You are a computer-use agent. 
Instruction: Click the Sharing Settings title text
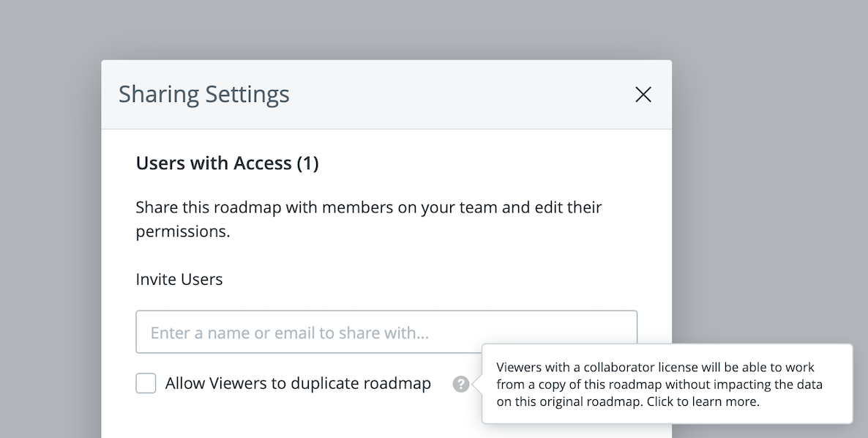[203, 94]
